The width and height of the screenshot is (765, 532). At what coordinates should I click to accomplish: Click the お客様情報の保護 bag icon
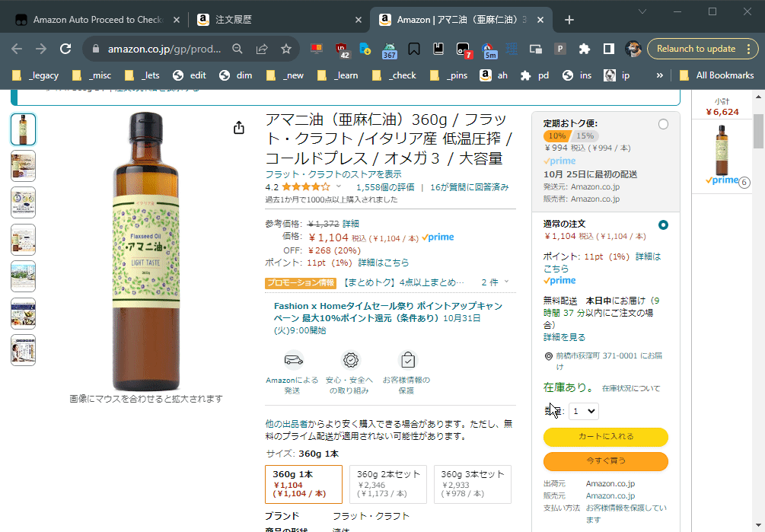click(408, 360)
